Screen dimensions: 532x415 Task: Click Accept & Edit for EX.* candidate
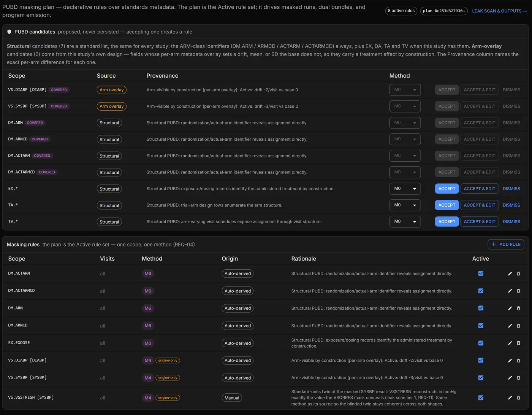(x=480, y=189)
